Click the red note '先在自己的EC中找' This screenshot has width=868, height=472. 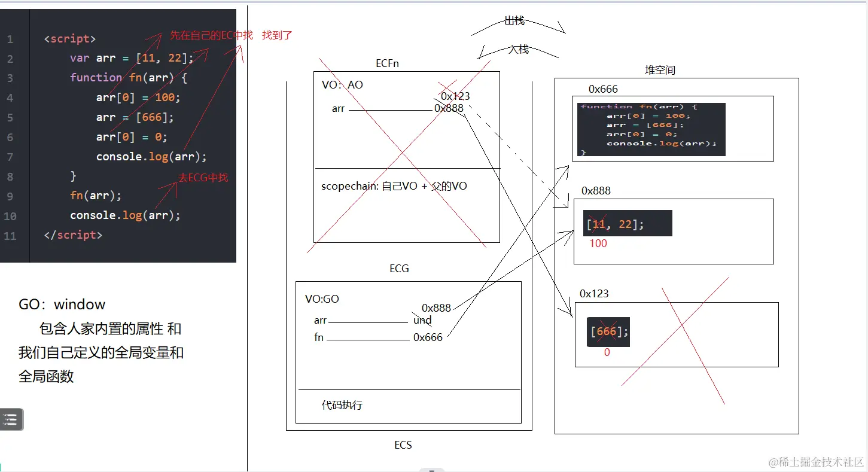211,35
